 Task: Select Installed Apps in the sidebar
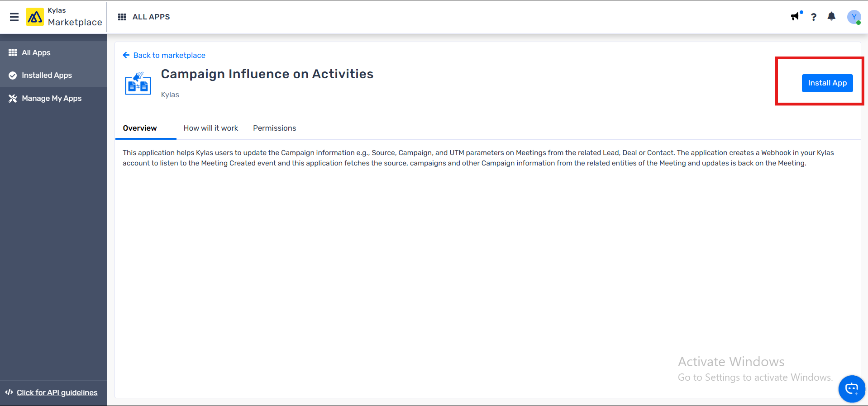[x=53, y=76]
